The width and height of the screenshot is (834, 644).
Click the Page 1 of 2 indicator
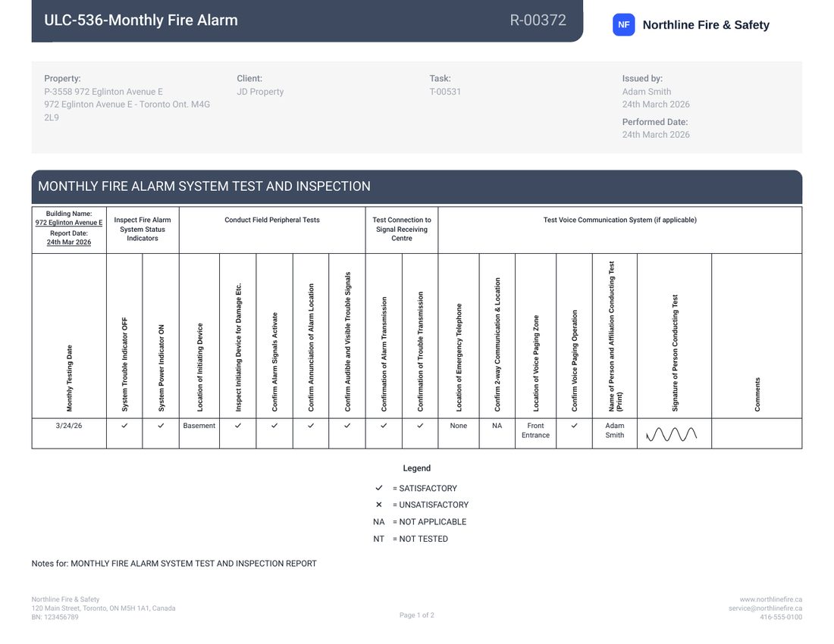(x=417, y=615)
